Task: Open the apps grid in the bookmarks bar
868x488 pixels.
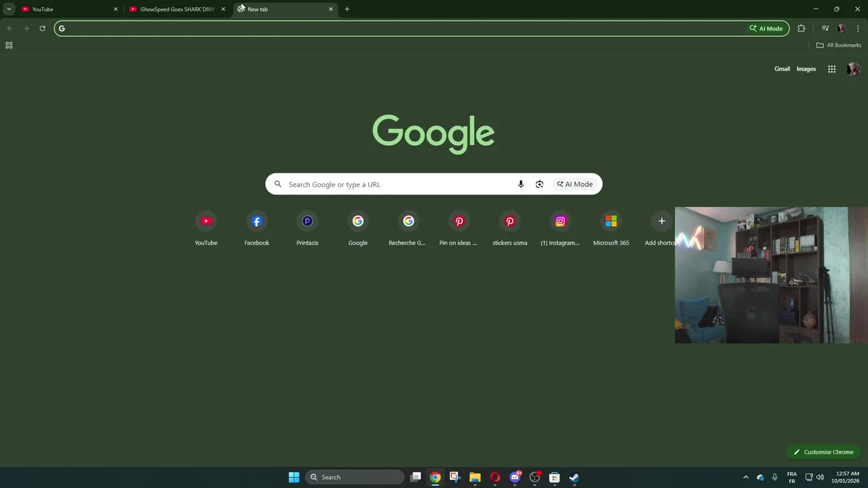Action: pos(9,45)
